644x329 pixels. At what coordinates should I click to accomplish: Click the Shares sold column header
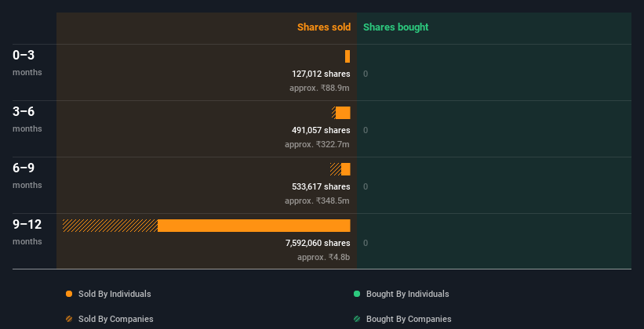[x=324, y=27]
